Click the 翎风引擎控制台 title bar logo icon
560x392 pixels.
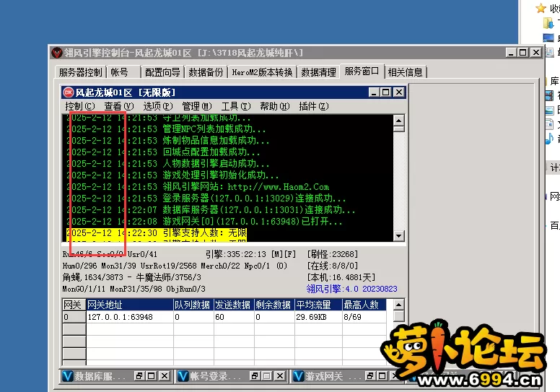[57, 53]
